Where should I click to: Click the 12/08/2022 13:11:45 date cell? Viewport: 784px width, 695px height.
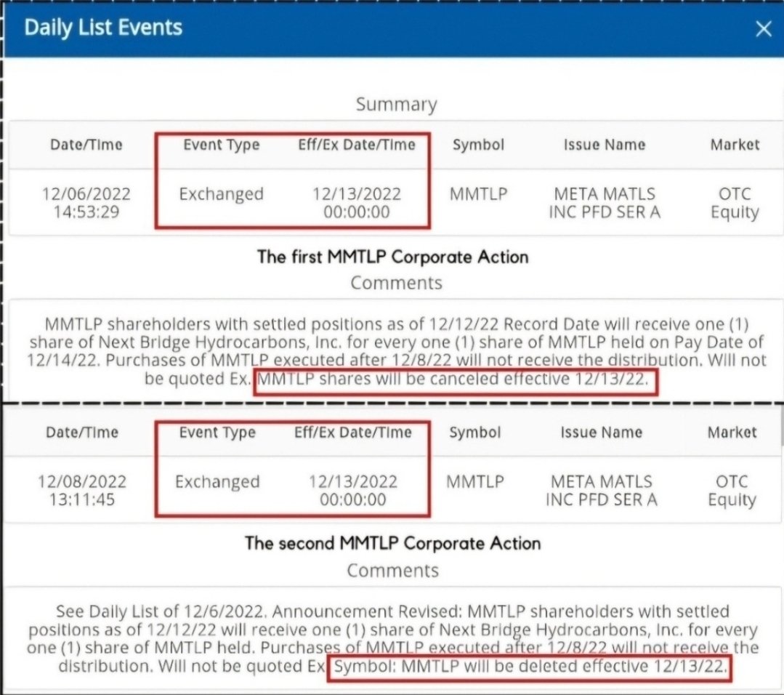tap(82, 490)
